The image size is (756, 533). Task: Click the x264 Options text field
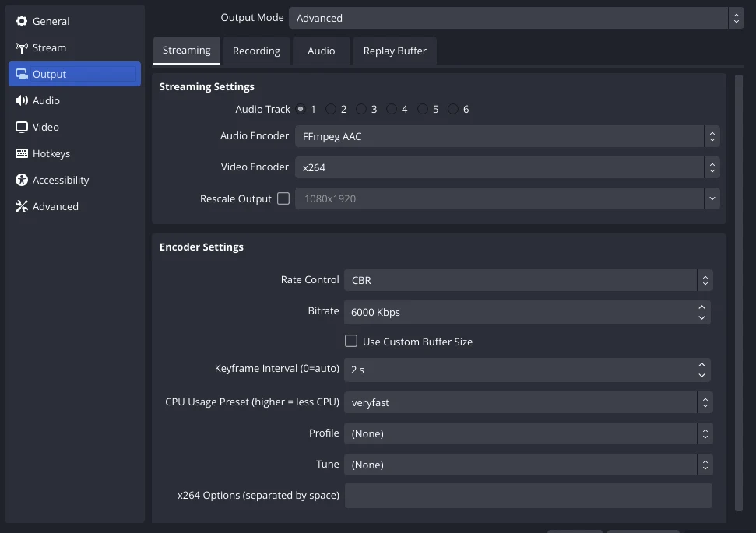pos(529,496)
